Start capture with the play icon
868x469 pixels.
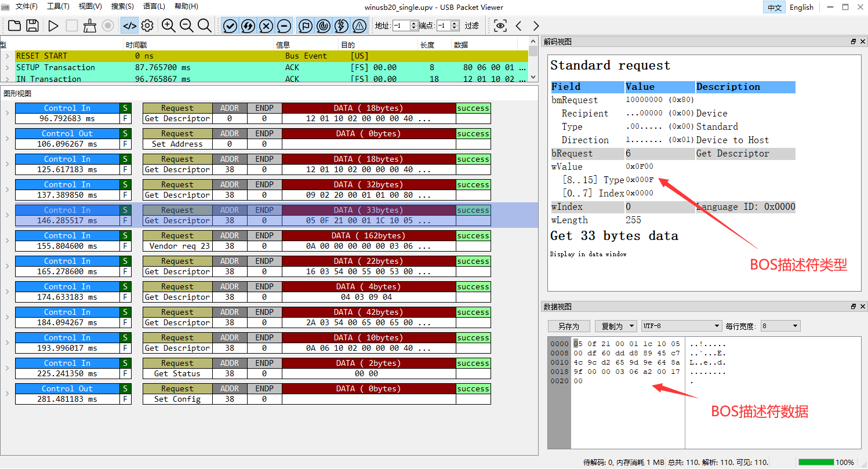(53, 26)
